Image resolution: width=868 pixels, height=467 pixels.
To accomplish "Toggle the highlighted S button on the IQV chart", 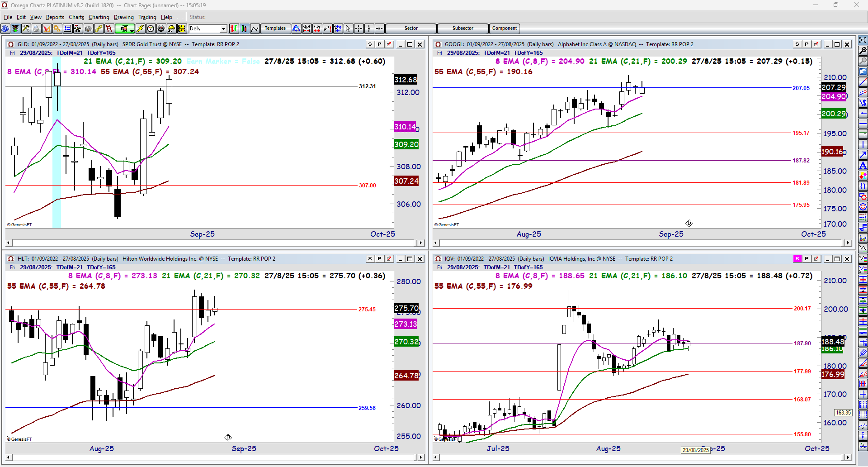I will pos(797,259).
